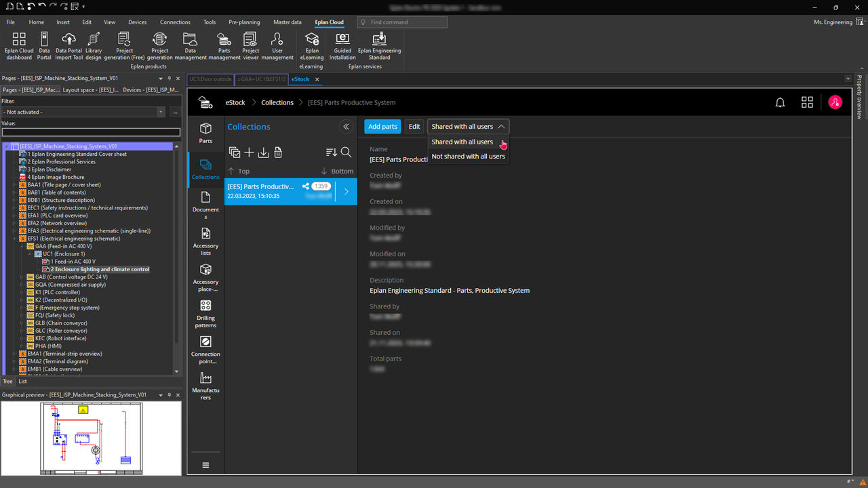Switch to the Manufacturers section
The image size is (868, 488).
(x=205, y=383)
